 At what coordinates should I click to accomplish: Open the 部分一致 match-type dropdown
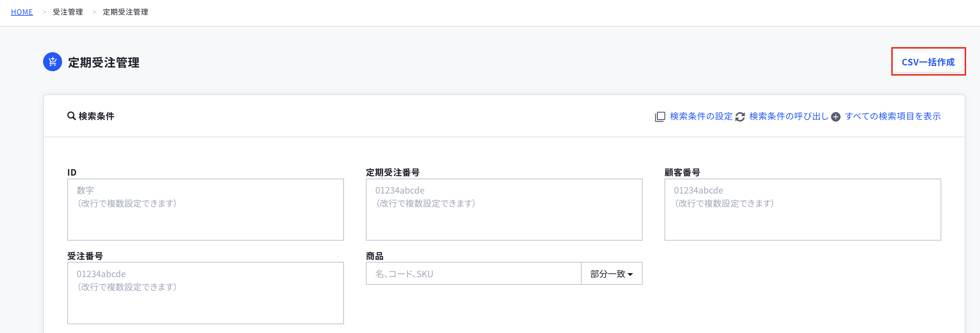[x=612, y=273]
